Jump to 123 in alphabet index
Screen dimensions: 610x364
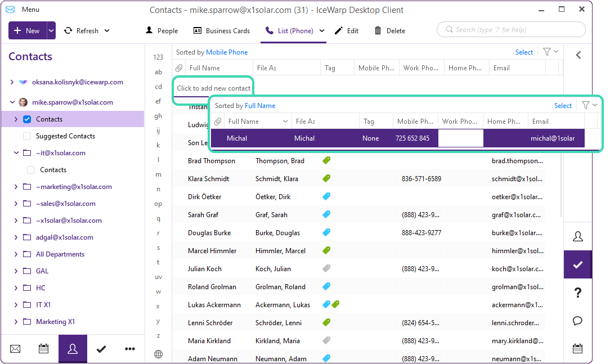tap(158, 57)
